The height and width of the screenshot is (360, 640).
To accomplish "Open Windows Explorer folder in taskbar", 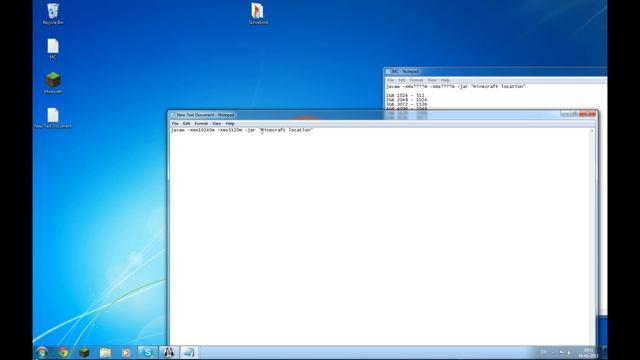I will pos(105,352).
